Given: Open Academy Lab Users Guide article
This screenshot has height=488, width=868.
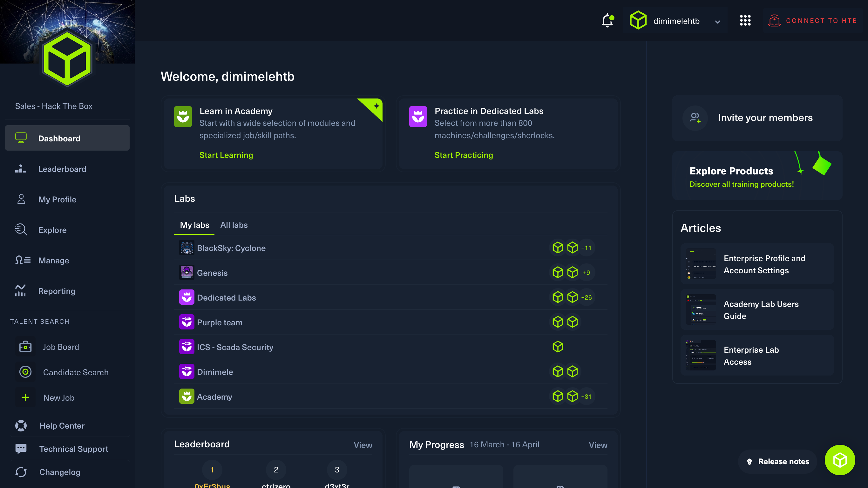Looking at the screenshot, I should [x=757, y=310].
